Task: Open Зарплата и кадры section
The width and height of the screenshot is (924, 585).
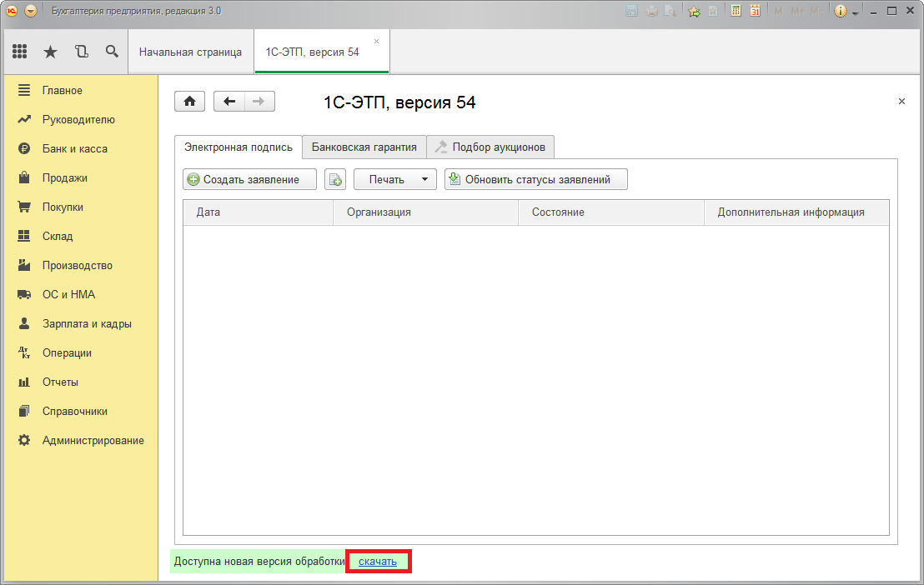Action: (x=87, y=323)
